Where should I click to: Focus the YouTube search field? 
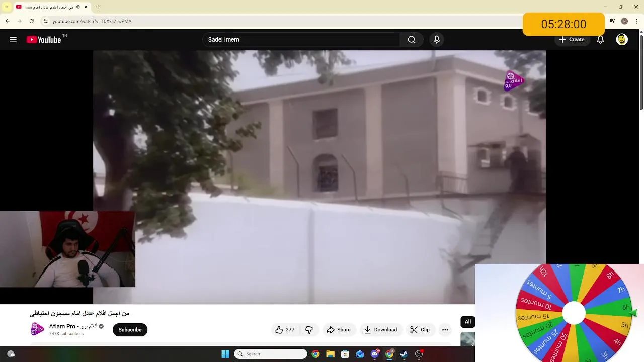click(301, 40)
